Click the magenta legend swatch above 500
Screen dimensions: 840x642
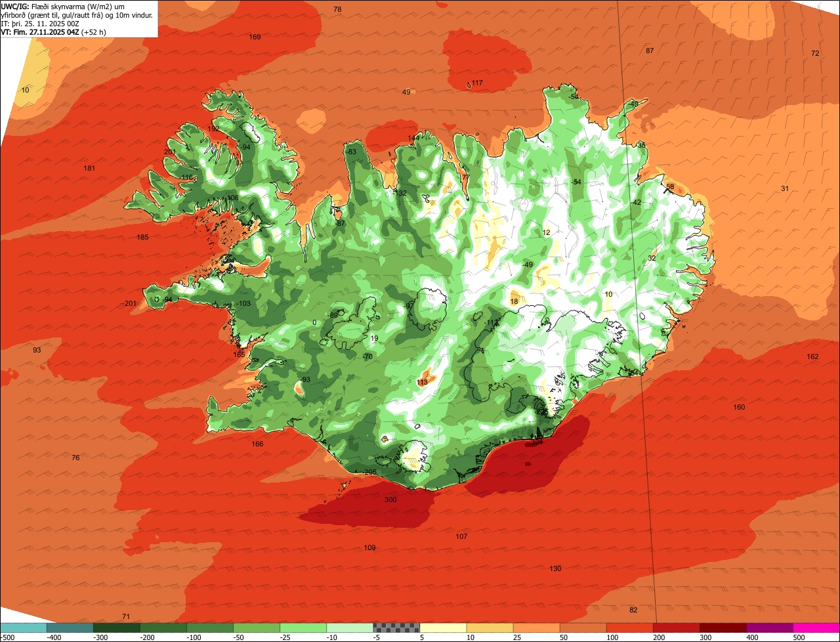point(816,627)
